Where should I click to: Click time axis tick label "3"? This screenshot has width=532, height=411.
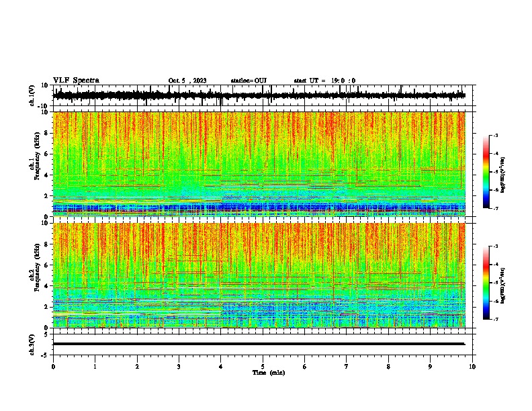(x=179, y=367)
